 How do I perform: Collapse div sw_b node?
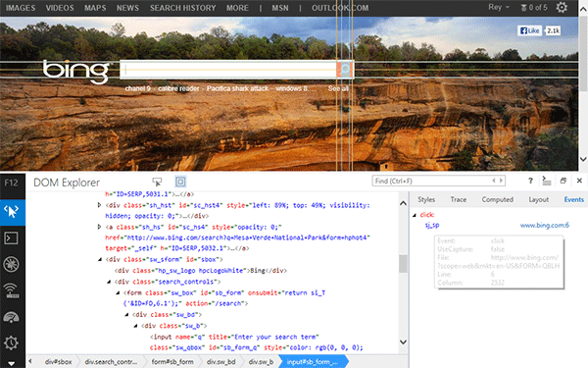tap(136, 326)
